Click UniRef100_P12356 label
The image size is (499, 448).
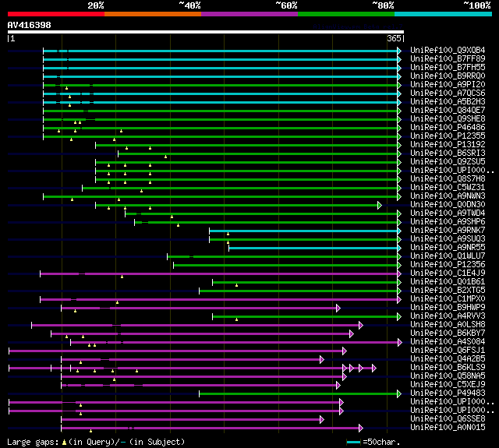(x=448, y=265)
